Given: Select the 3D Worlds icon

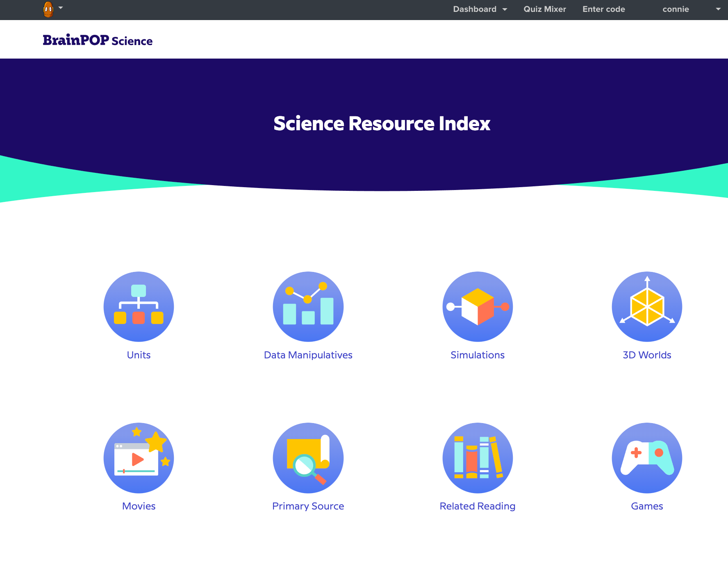Looking at the screenshot, I should click(646, 306).
